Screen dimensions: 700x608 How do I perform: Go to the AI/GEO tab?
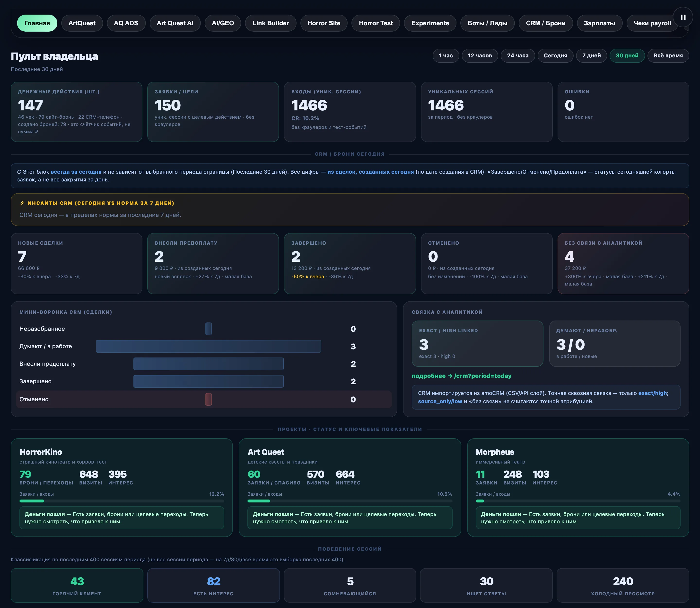[x=223, y=23]
